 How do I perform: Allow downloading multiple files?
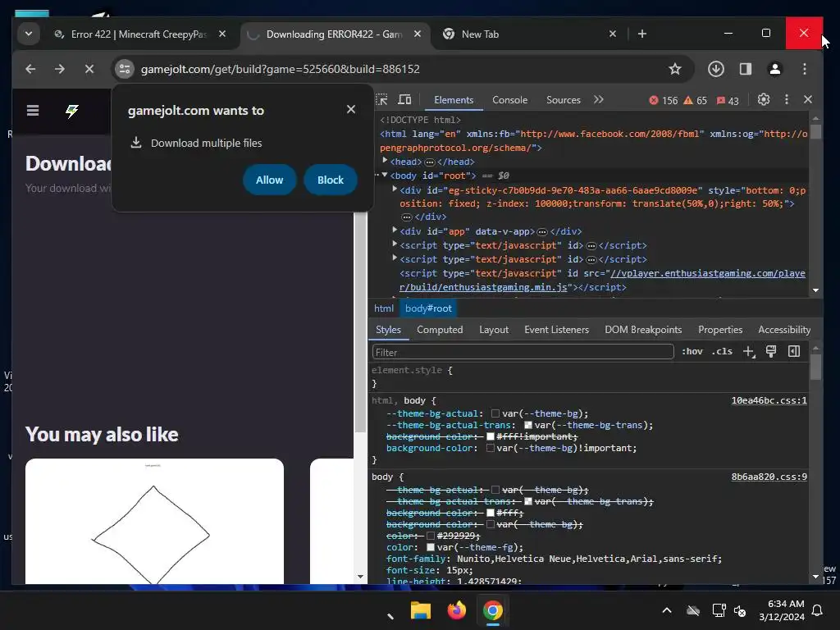tap(269, 180)
